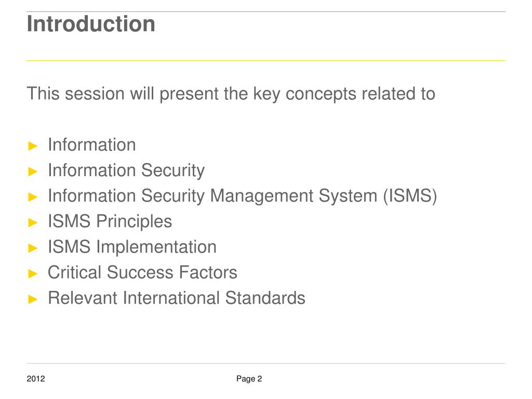The width and height of the screenshot is (532, 399).
Task: Click the 'ISMS Implementation' line
Action: (x=132, y=247)
